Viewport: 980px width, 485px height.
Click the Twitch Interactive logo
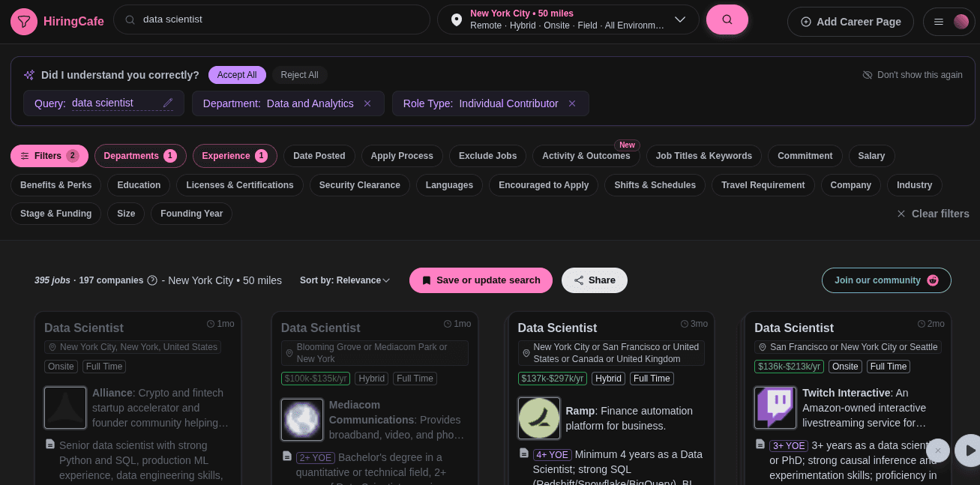coord(775,408)
